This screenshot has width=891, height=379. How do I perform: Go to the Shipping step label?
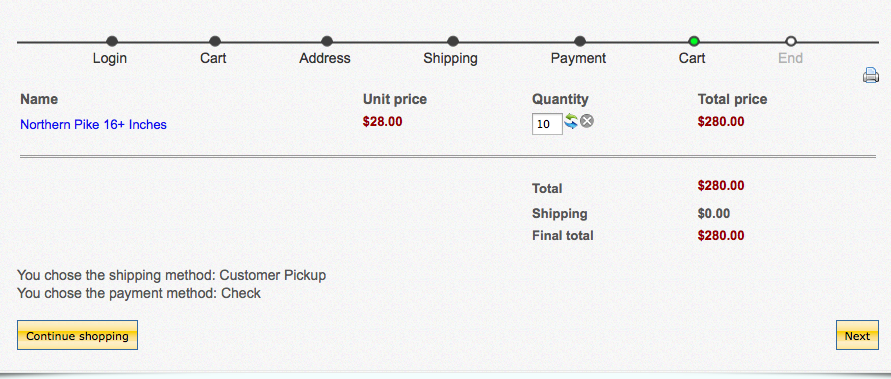click(x=451, y=58)
